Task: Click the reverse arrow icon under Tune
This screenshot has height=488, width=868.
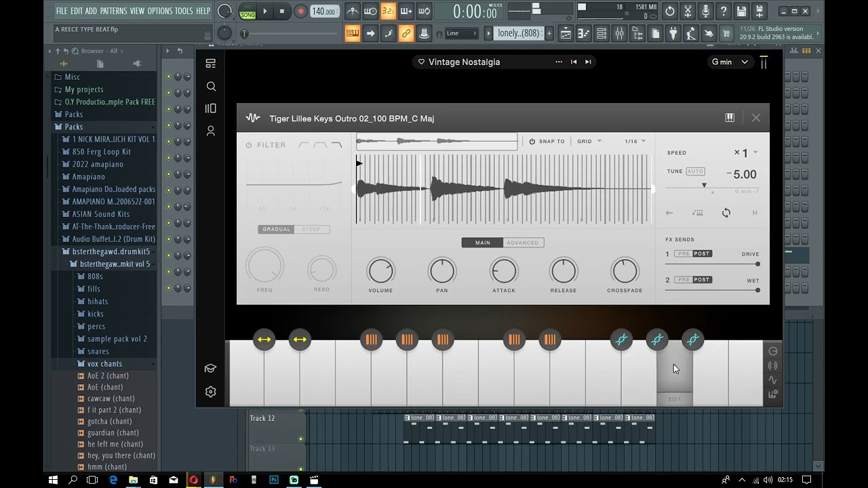Action: click(x=669, y=213)
